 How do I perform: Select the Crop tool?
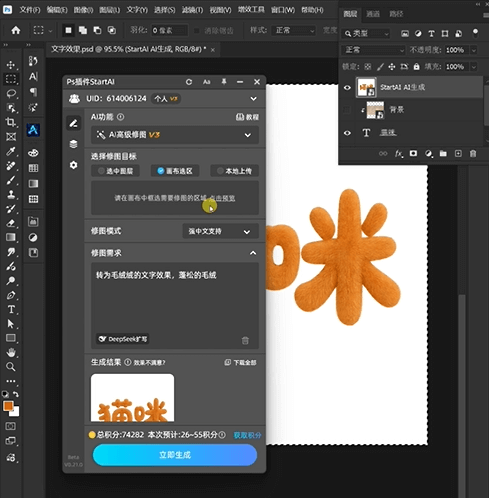(11, 122)
